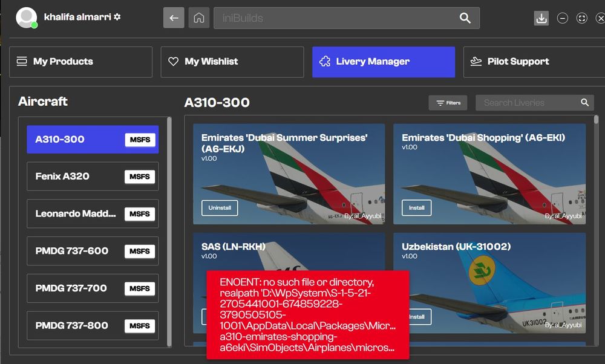Select Fenix A320 in aircraft list

click(x=92, y=177)
